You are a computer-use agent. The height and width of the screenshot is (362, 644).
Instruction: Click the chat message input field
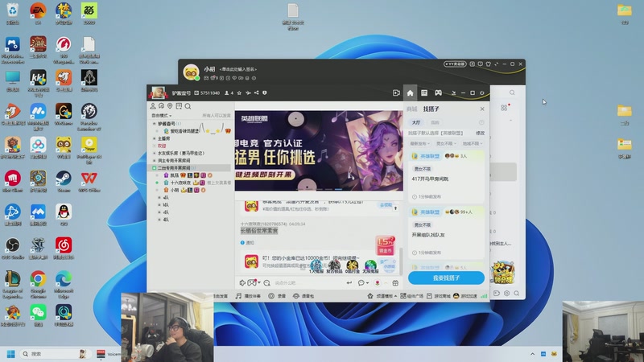[308, 283]
